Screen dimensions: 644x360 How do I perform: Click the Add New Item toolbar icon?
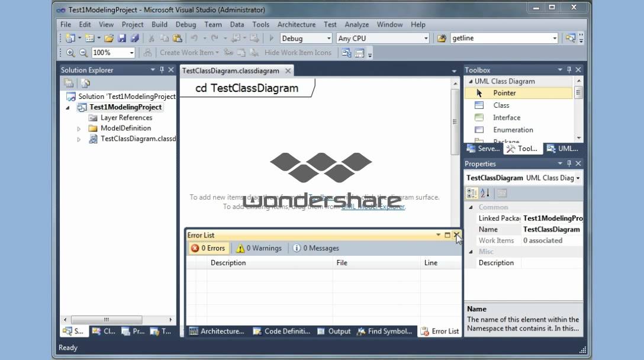point(89,38)
